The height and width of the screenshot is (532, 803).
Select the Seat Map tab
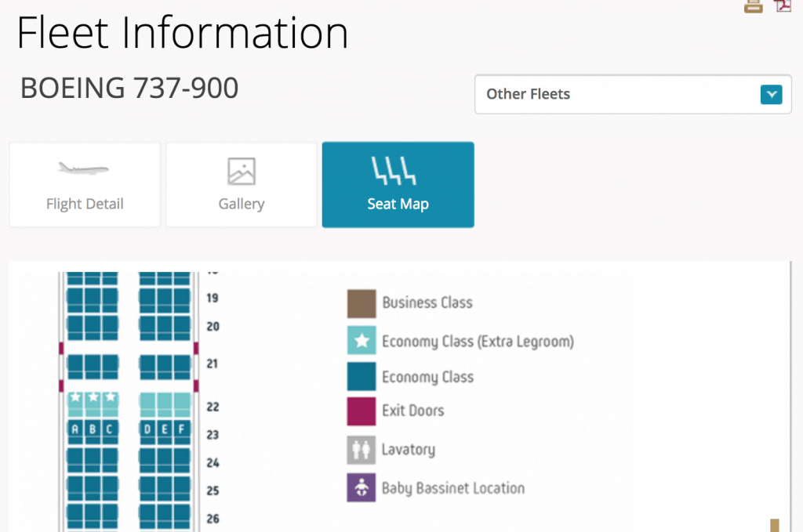(x=398, y=185)
